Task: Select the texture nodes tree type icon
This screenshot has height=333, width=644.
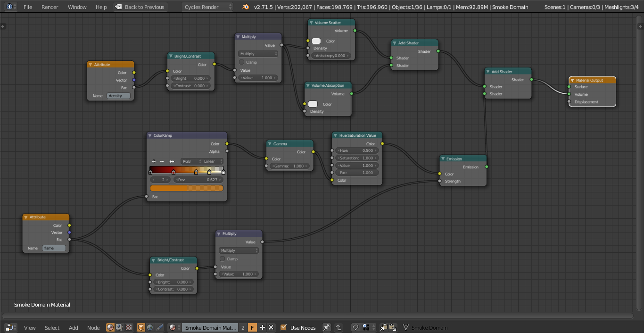Action: 128,327
